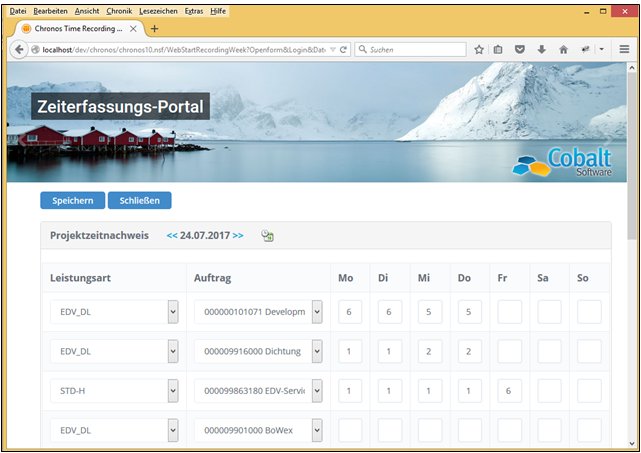This screenshot has height=453, width=641.
Task: Open the Lesezeichen menu
Action: [x=158, y=10]
